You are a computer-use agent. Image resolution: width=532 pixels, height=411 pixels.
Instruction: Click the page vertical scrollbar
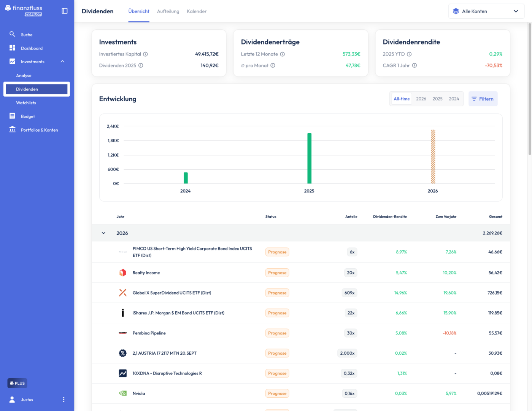530,89
